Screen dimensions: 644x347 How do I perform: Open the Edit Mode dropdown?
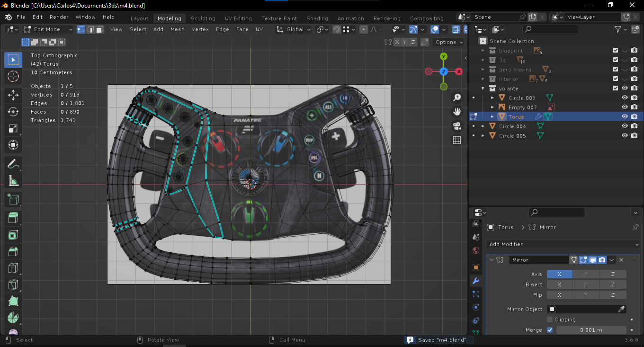click(x=48, y=29)
